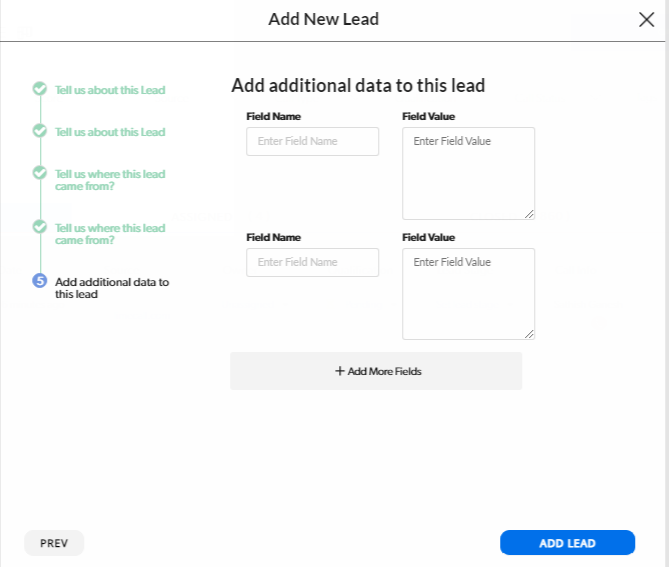Click the third step's green checkmark icon
669x567 pixels.
(x=40, y=173)
